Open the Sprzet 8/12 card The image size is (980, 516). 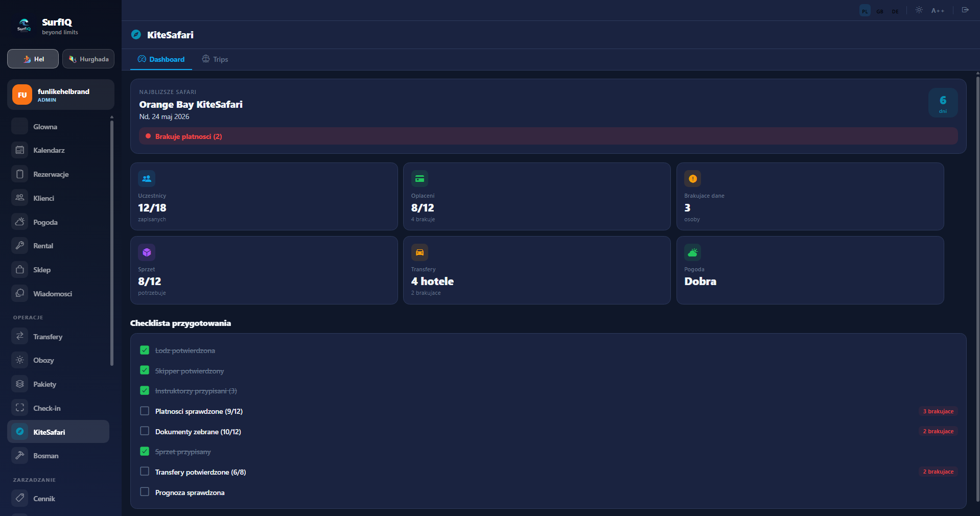click(x=264, y=270)
